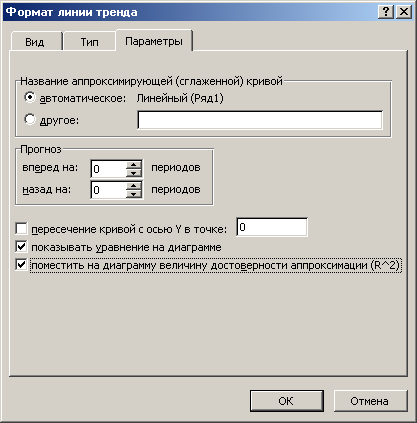Image resolution: width=417 pixels, height=423 pixels.
Task: Confirm with the OK button
Action: pyautogui.click(x=286, y=401)
